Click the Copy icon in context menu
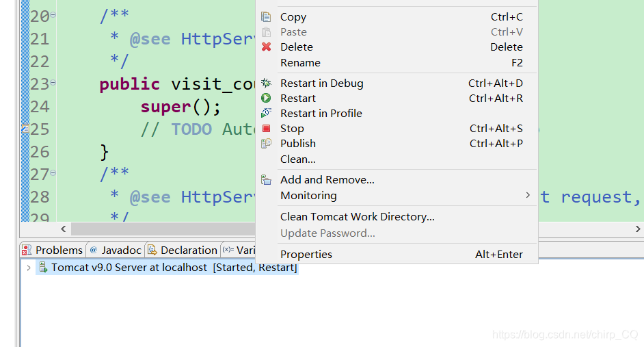This screenshot has height=347, width=644. pyautogui.click(x=266, y=17)
